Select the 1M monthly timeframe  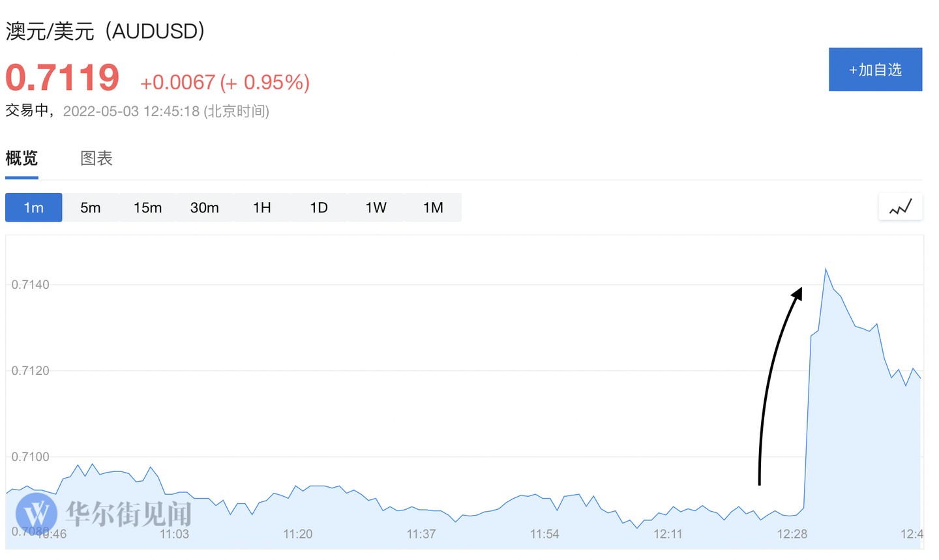click(433, 207)
